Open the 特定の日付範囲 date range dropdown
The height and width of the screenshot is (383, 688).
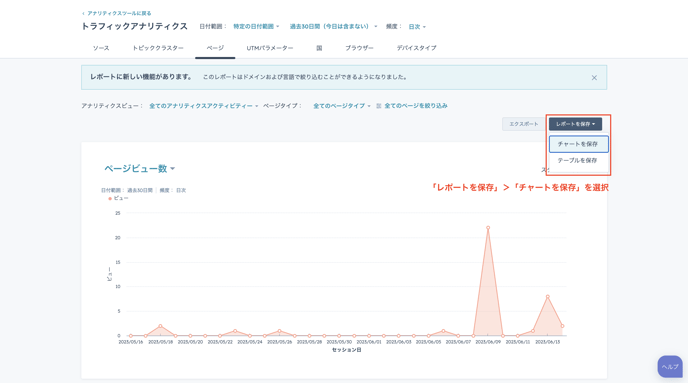256,27
